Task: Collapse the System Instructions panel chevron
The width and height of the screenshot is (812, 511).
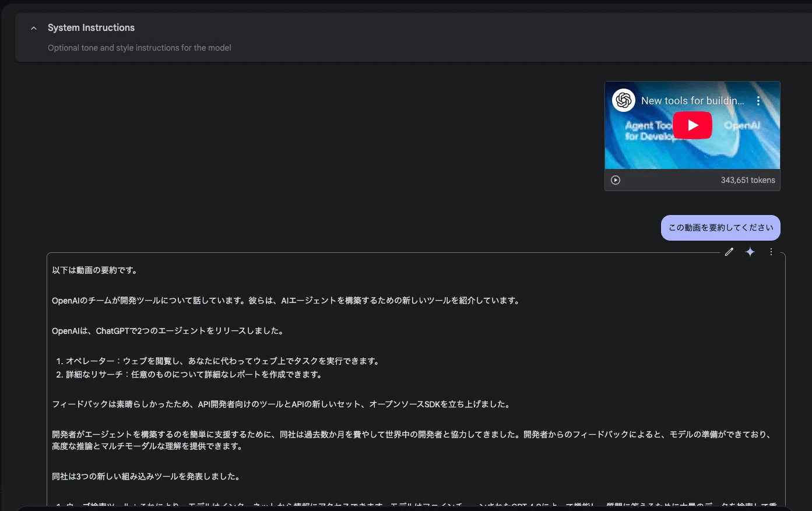Action: (x=34, y=28)
